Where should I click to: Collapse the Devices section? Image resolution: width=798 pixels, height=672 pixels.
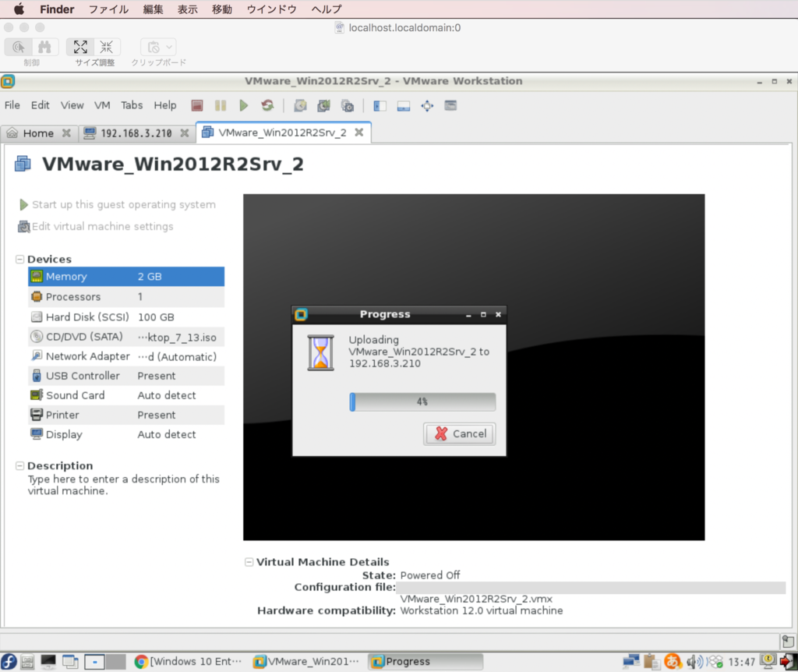tap(19, 259)
